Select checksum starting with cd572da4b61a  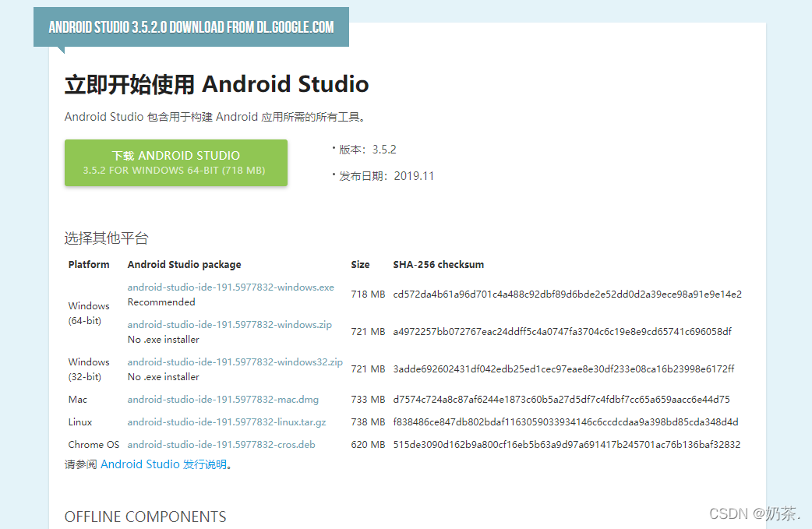point(567,294)
